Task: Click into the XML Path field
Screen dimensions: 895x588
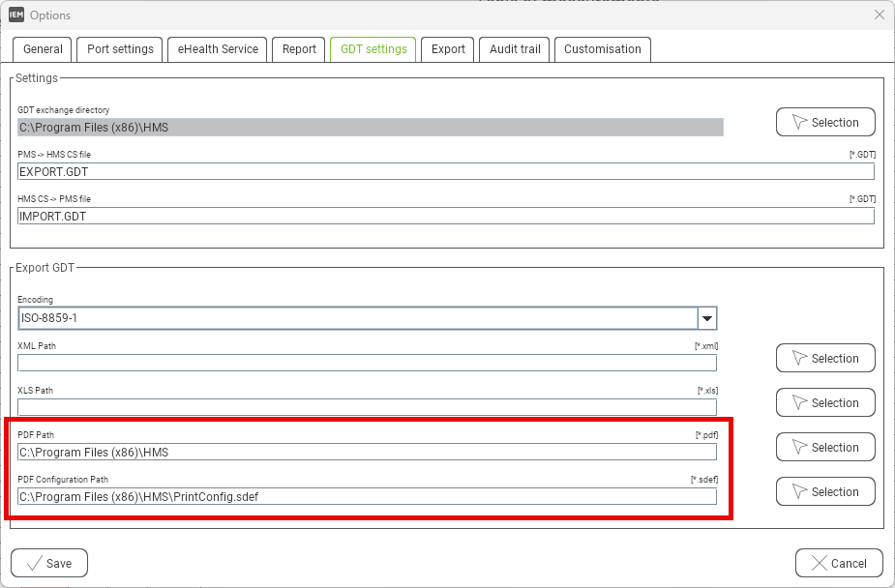Action: pos(367,364)
